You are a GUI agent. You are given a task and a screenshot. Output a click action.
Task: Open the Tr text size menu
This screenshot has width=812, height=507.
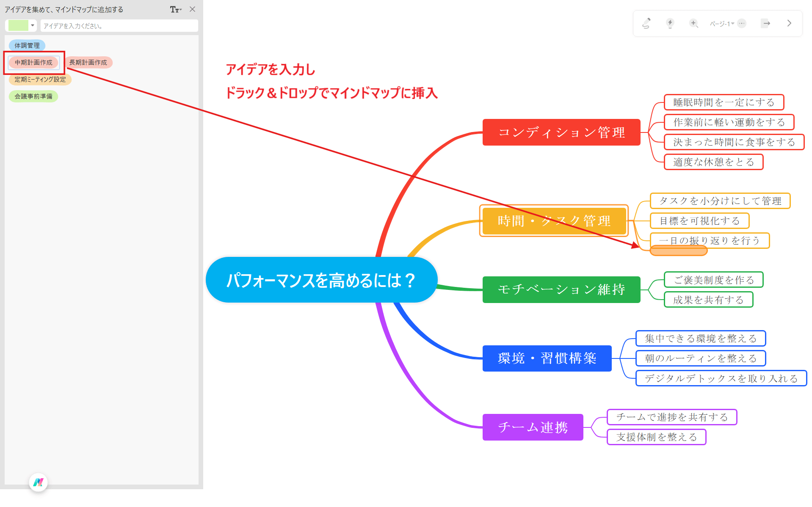[x=174, y=9]
